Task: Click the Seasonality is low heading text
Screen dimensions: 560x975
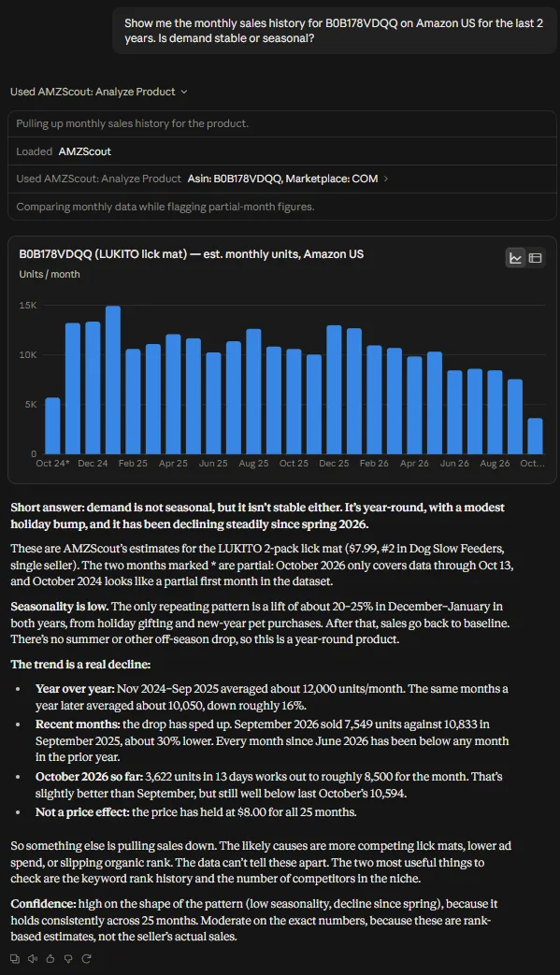Action: [x=59, y=607]
